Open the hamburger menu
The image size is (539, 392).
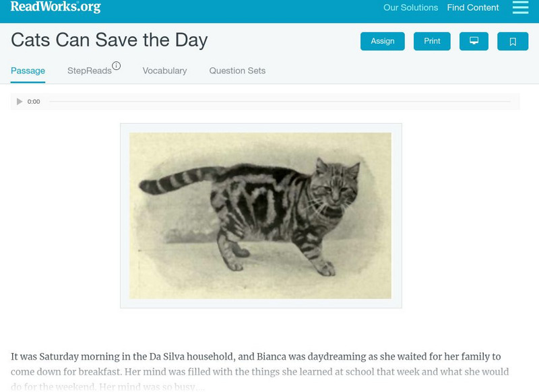pyautogui.click(x=520, y=8)
